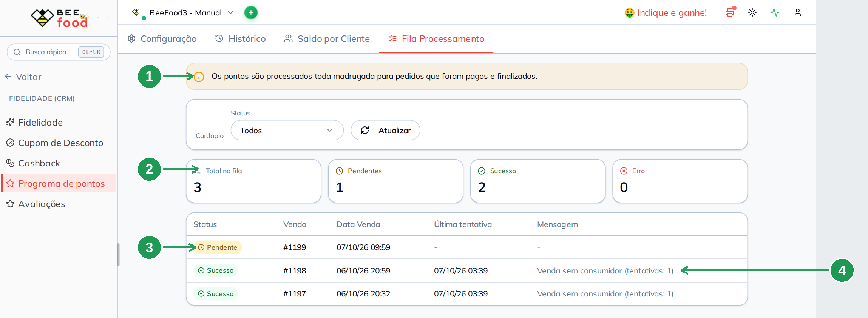
Task: Click the back arrow beside Voltar
Action: (x=8, y=77)
